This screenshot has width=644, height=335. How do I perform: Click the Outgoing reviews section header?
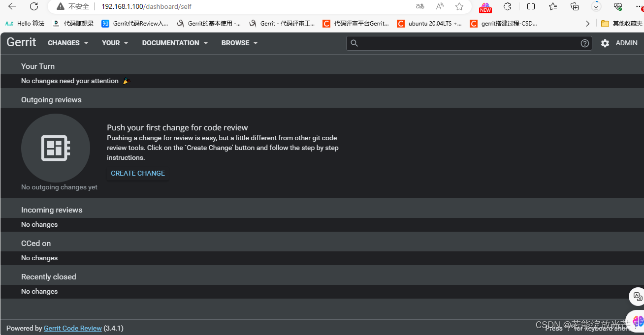point(51,99)
